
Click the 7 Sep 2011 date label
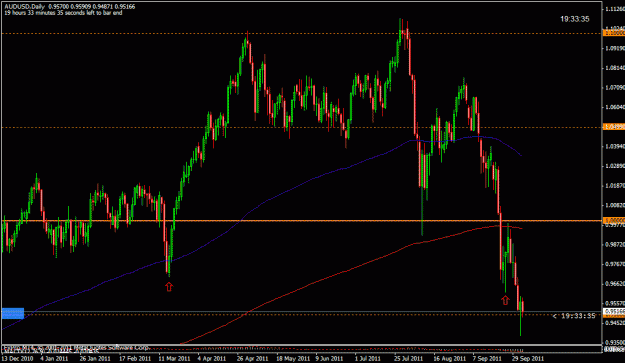pos(487,359)
